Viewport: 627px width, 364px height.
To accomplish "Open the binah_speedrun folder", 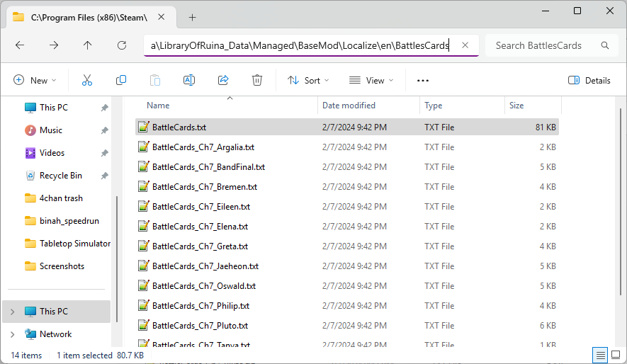I will [69, 221].
